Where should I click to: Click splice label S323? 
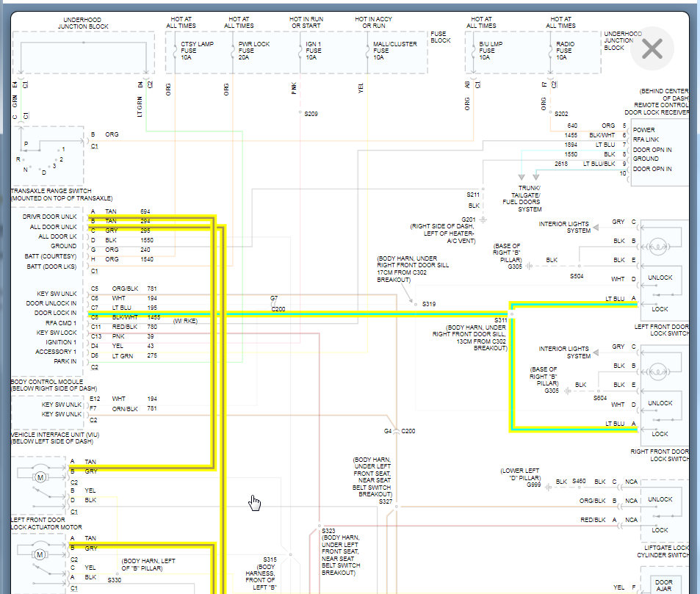pyautogui.click(x=328, y=531)
